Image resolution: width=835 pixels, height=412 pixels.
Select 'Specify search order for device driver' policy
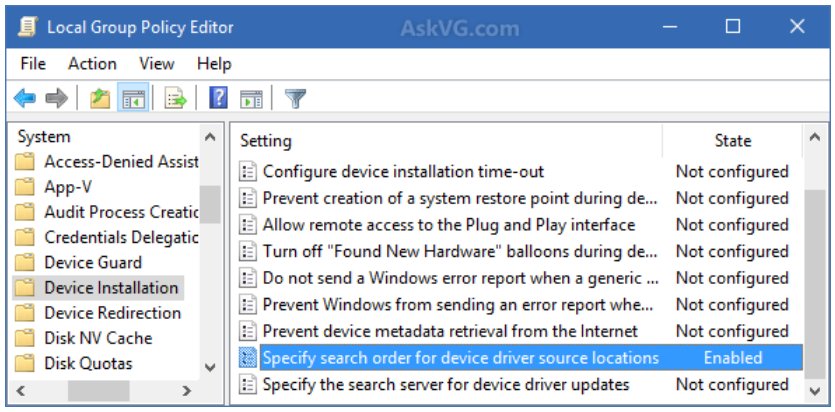pos(460,358)
